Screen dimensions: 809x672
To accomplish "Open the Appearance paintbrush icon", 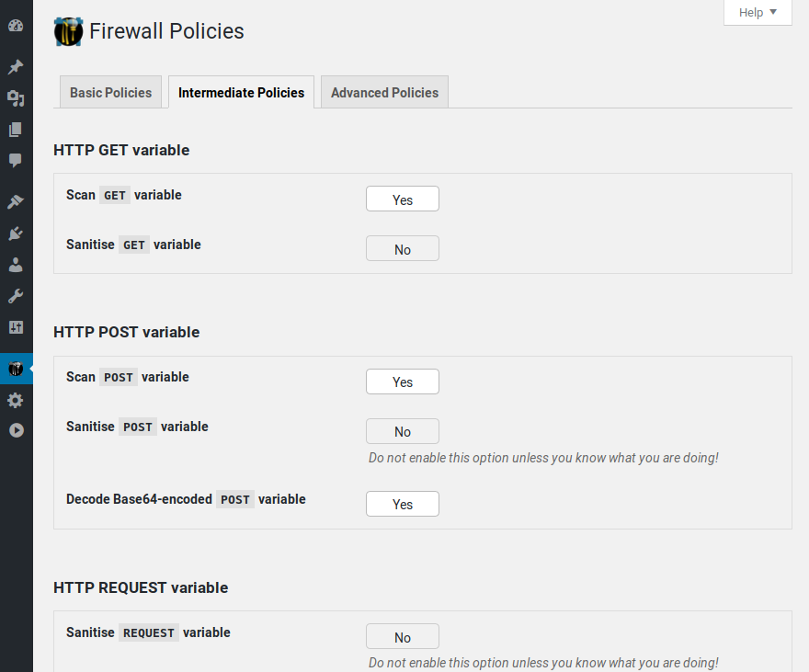I will click(x=16, y=202).
